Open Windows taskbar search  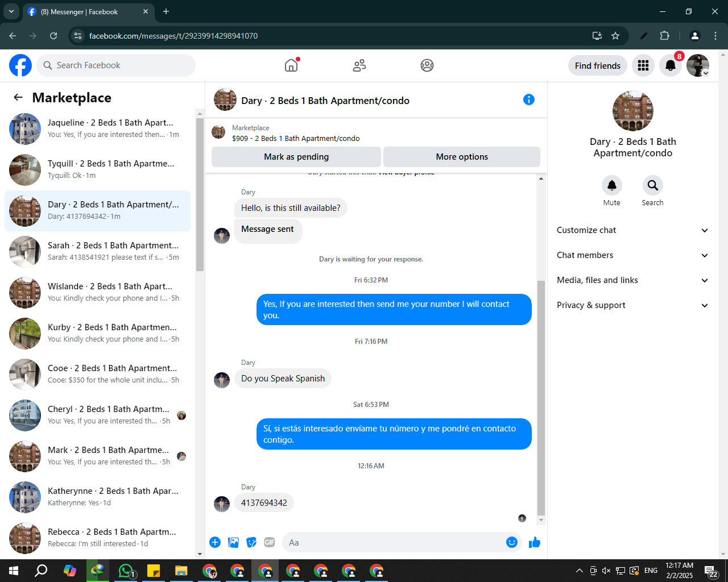[41, 571]
